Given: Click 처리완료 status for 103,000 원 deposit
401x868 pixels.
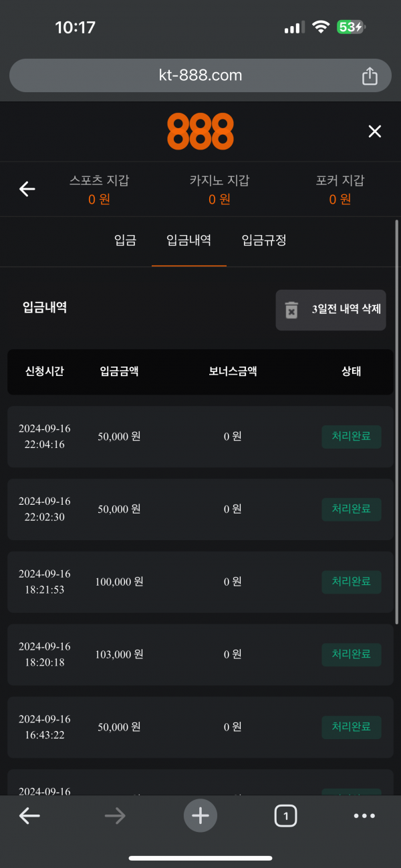Looking at the screenshot, I should click(351, 654).
